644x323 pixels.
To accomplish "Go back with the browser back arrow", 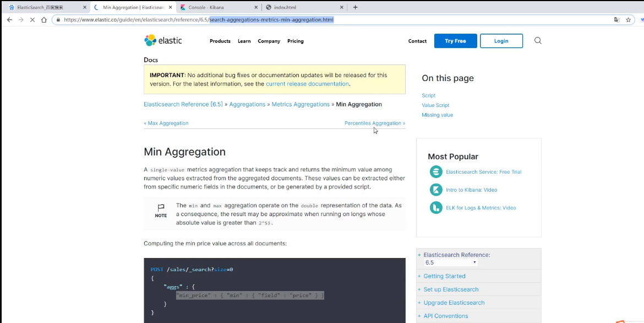I will (9, 20).
